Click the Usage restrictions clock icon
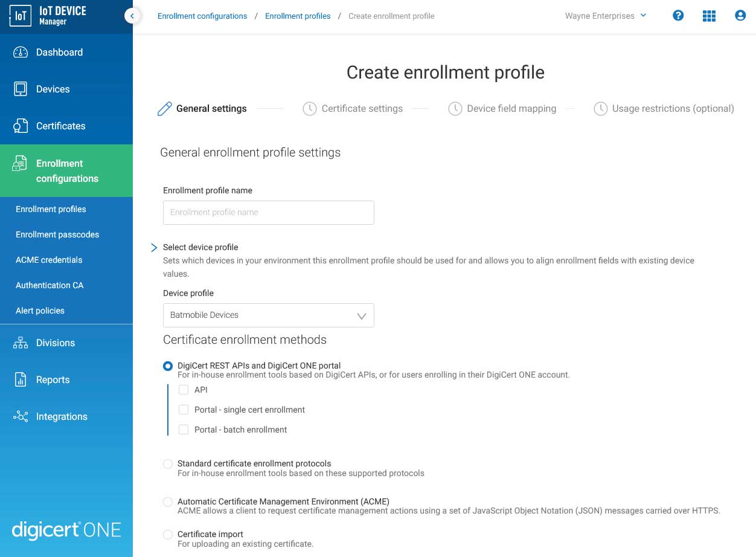The width and height of the screenshot is (756, 557). click(x=600, y=109)
